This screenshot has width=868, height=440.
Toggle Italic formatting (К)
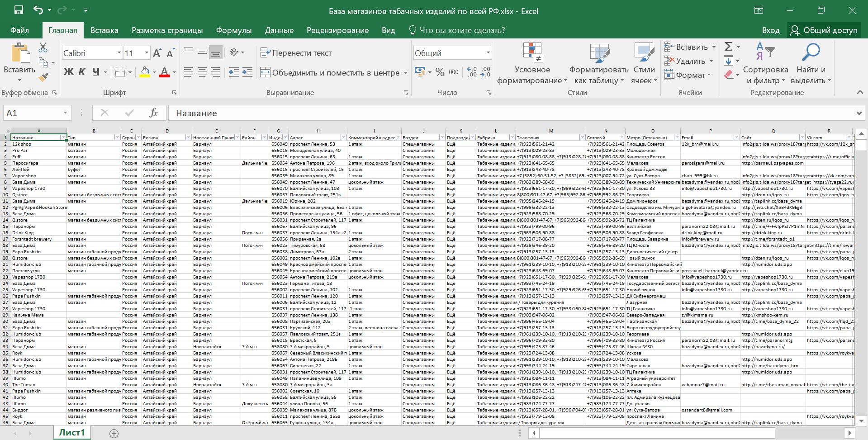click(82, 72)
